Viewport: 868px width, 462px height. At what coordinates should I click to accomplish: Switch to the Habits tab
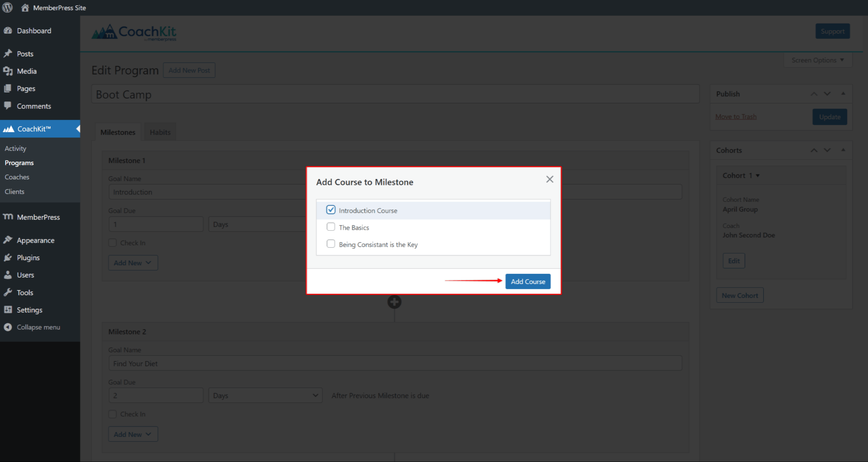(160, 132)
